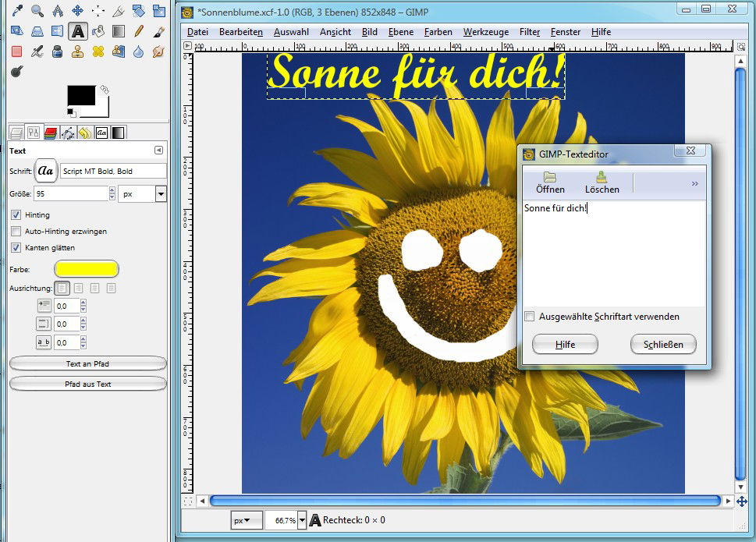
Task: Choose the second Ausrichtung alignment button
Action: pyautogui.click(x=79, y=288)
